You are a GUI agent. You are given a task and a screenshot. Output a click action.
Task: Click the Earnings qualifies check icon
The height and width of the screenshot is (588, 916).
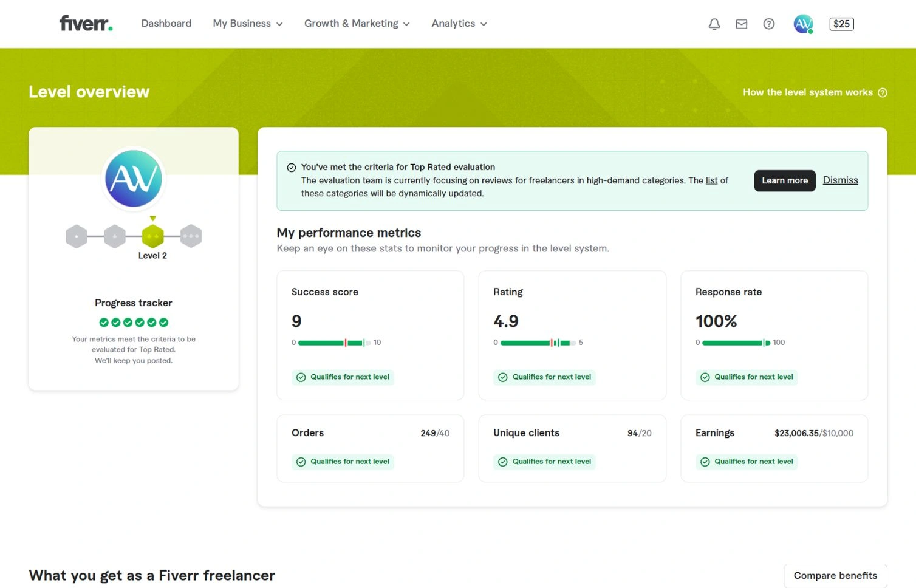[705, 462]
